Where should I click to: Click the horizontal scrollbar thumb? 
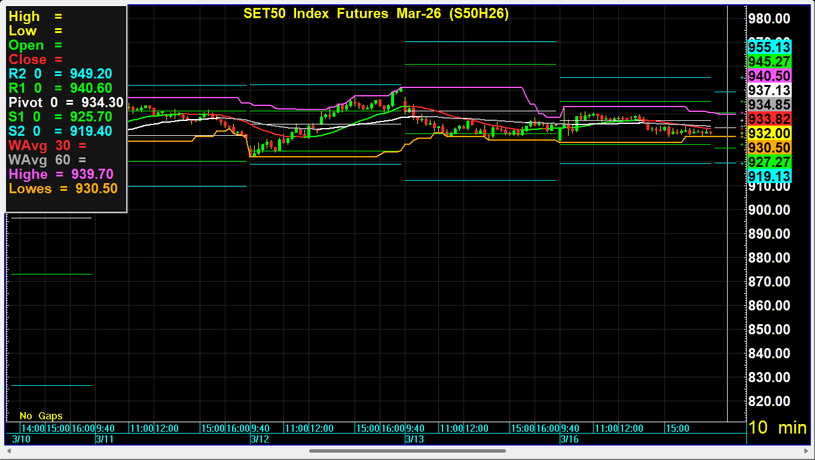pos(407,451)
